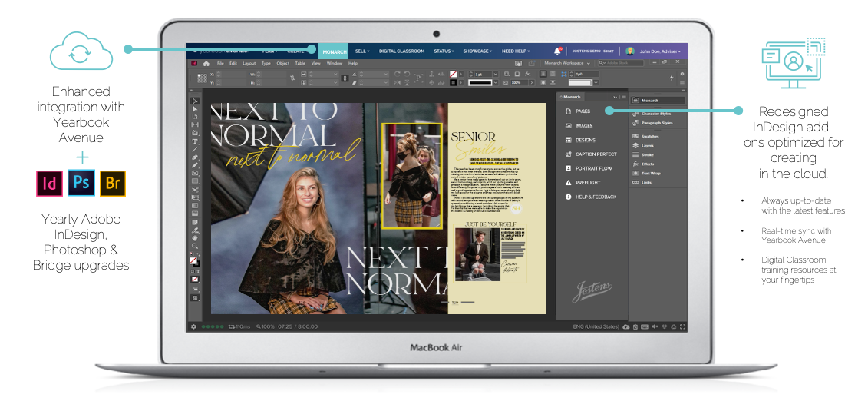
Task: Open HELP & FEEDBACK in Monarch panel
Action: click(x=592, y=197)
